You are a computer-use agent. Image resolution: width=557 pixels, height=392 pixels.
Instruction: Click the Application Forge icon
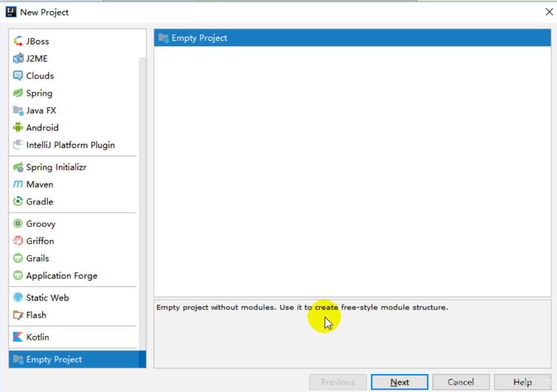pos(18,276)
